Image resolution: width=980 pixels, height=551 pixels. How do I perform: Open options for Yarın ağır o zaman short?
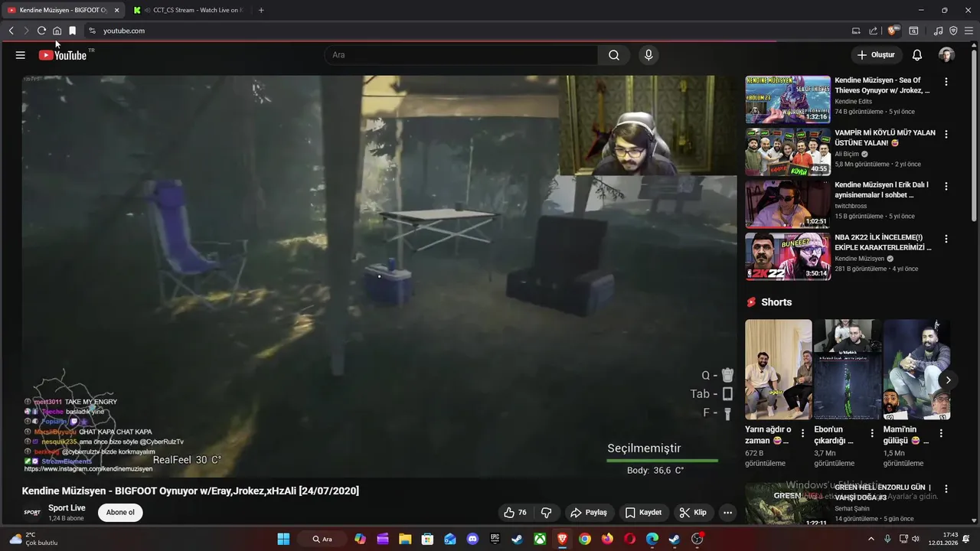coord(802,433)
